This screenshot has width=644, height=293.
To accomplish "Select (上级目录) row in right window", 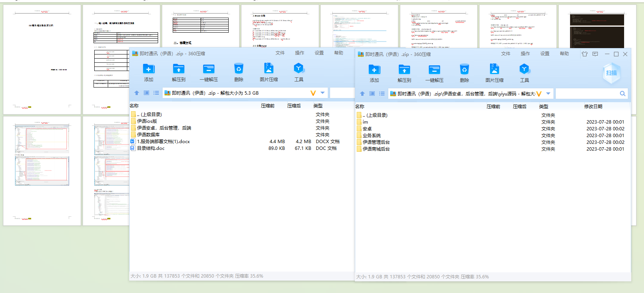I will tap(375, 115).
